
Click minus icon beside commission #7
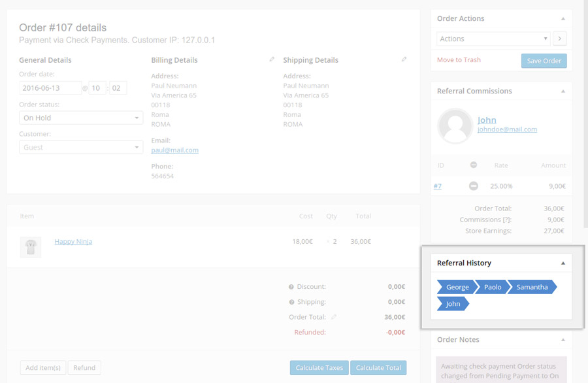point(474,186)
